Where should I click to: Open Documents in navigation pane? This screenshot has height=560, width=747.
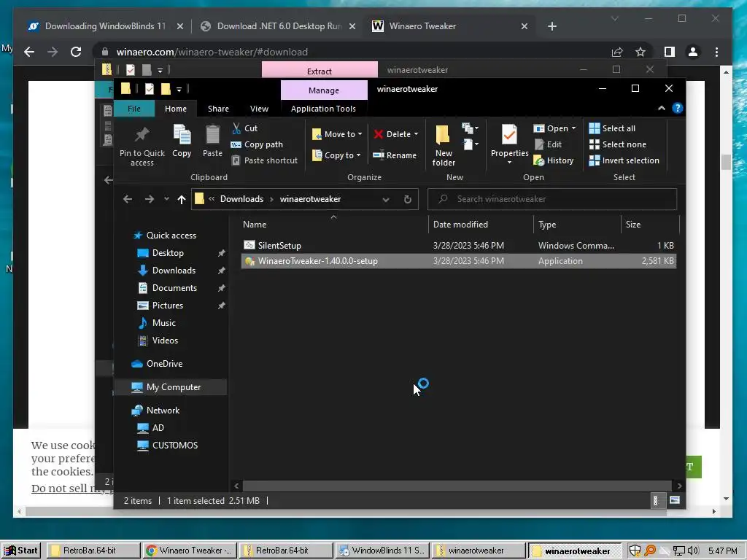pos(174,288)
